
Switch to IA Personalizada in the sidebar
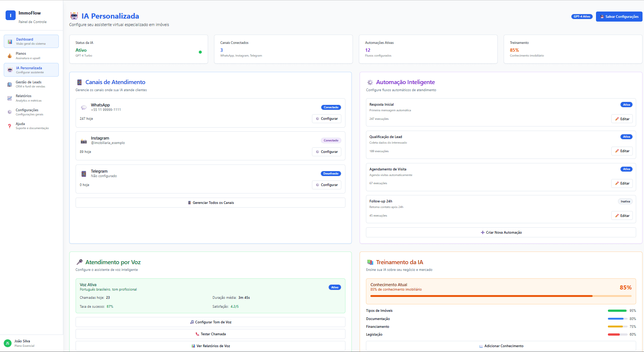pos(31,70)
